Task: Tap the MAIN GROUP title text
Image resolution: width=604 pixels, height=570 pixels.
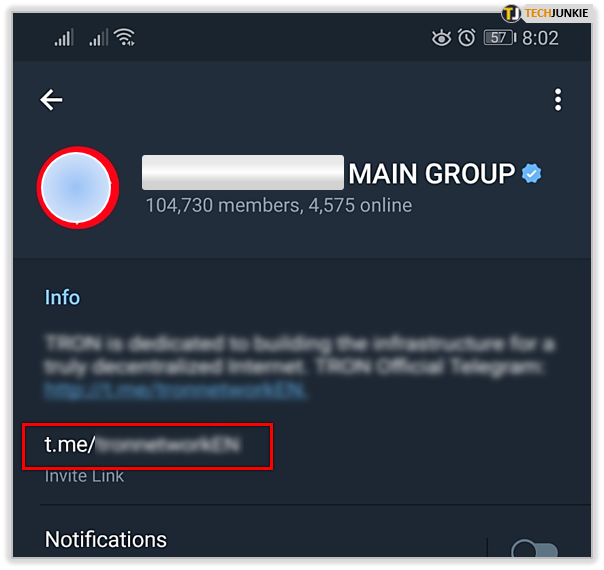Action: pyautogui.click(x=431, y=174)
